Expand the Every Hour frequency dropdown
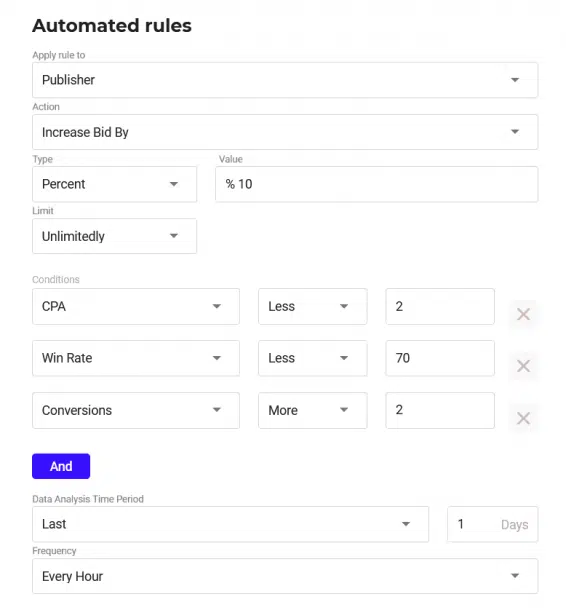Viewport: 566px width, 610px height. click(x=285, y=576)
